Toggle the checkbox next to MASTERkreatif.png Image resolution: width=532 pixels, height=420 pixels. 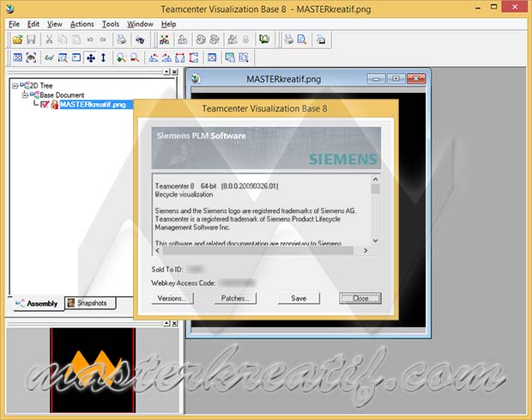tap(45, 105)
